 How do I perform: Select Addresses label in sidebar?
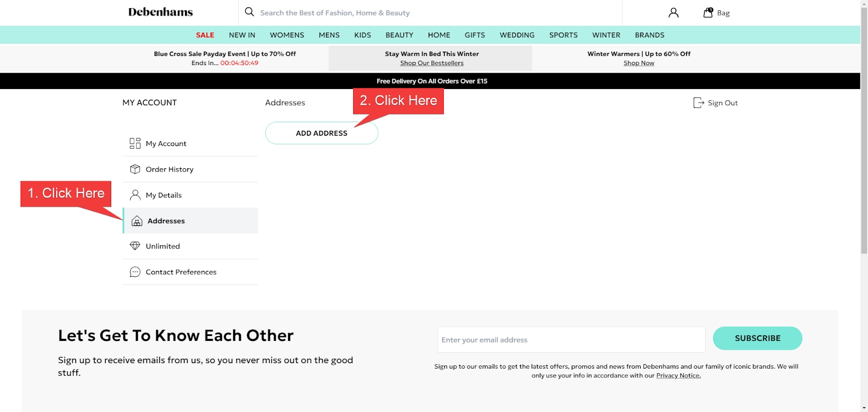click(x=166, y=221)
